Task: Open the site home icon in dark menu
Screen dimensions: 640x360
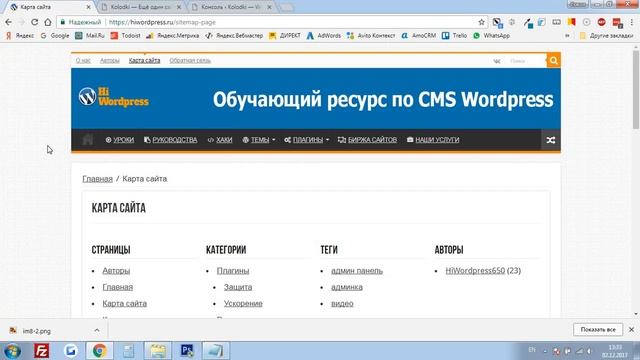Action: click(87, 140)
